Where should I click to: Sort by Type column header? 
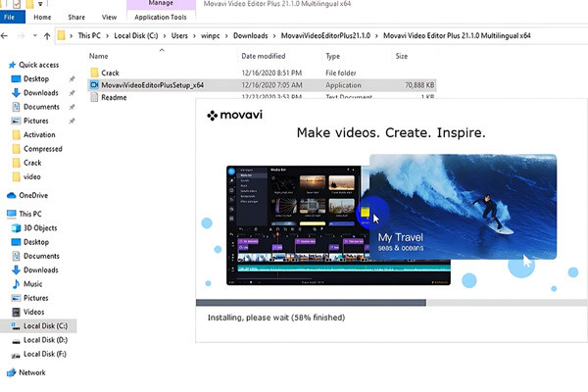(332, 56)
